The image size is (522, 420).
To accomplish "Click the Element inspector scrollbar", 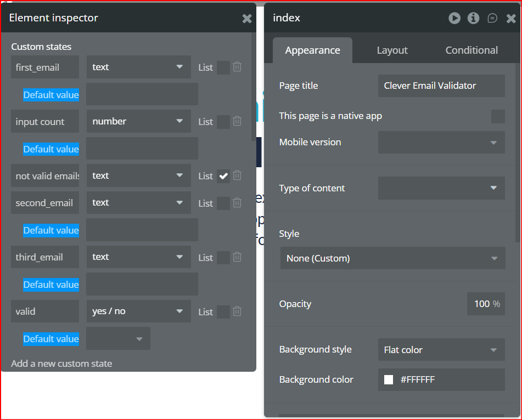I will 254,87.
